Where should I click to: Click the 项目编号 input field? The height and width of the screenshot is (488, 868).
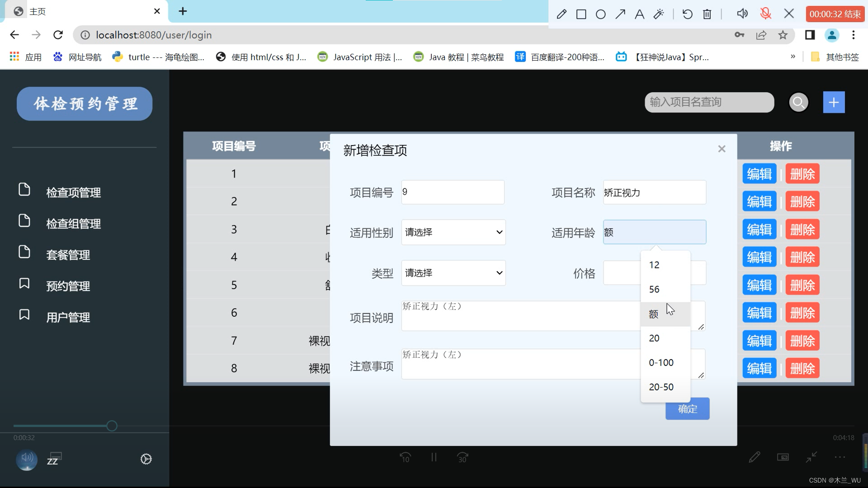[x=453, y=192]
